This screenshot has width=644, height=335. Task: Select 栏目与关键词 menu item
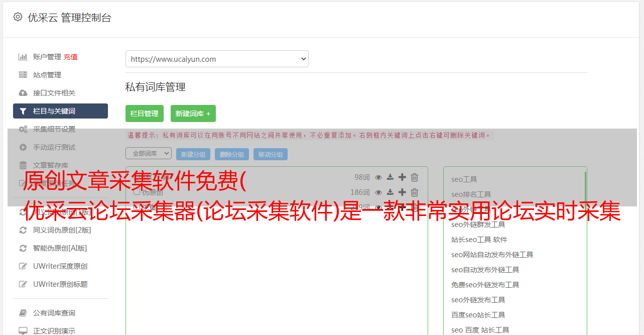point(60,111)
